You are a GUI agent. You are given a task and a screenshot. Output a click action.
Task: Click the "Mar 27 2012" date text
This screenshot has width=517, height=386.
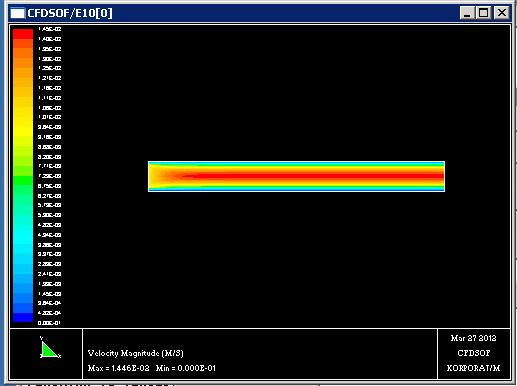[473, 338]
